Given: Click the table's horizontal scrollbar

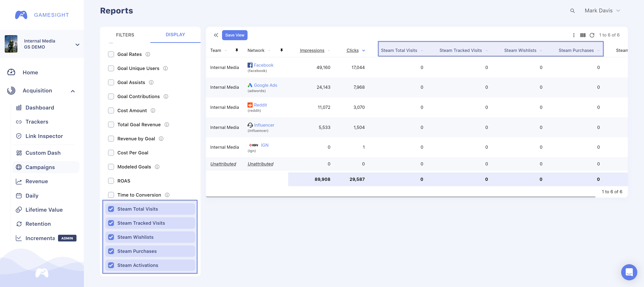Looking at the screenshot, I should pos(400,197).
